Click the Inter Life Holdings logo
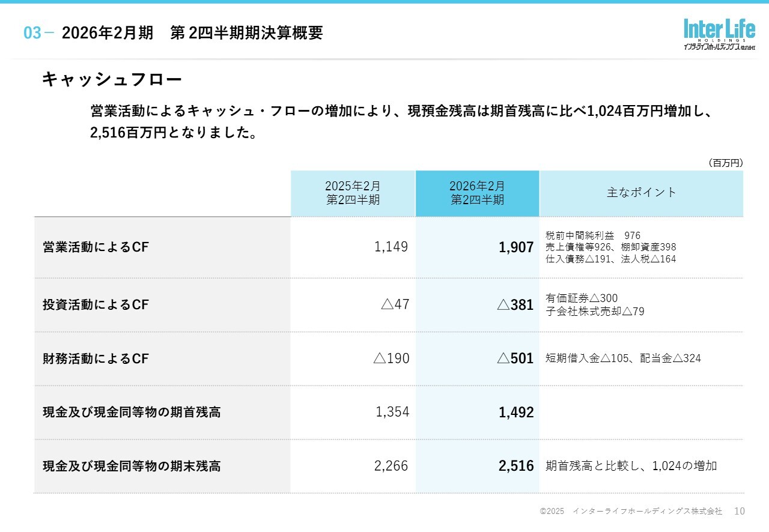The width and height of the screenshot is (769, 532). (x=719, y=34)
